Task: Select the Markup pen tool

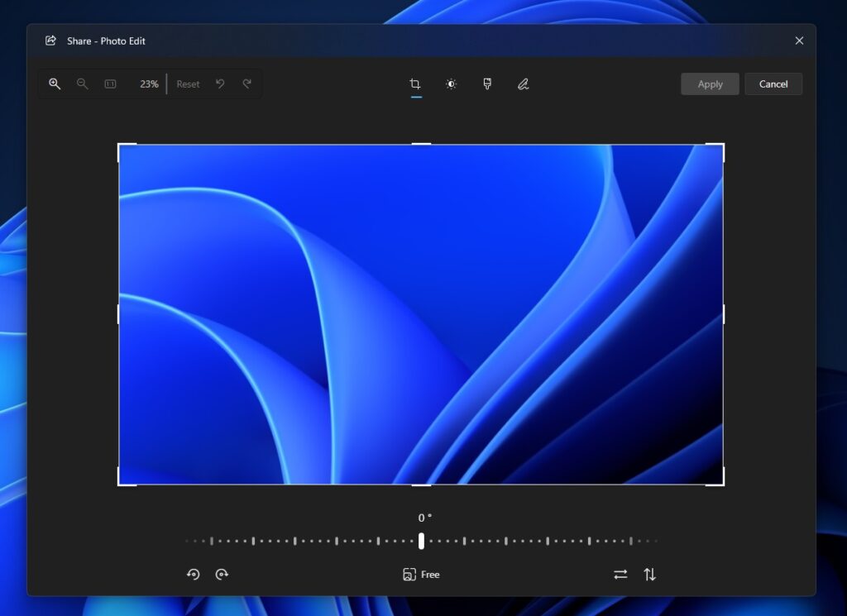Action: click(x=524, y=84)
